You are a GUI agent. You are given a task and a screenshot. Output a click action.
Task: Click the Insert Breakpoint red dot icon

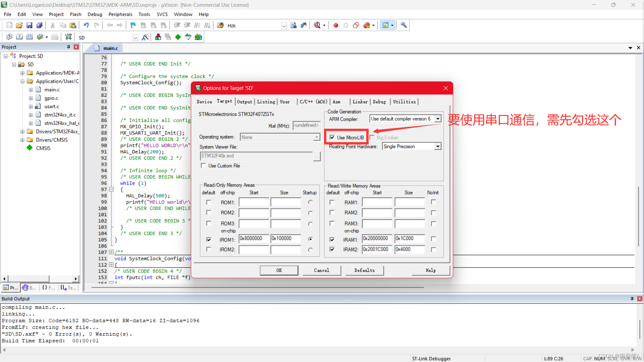336,25
